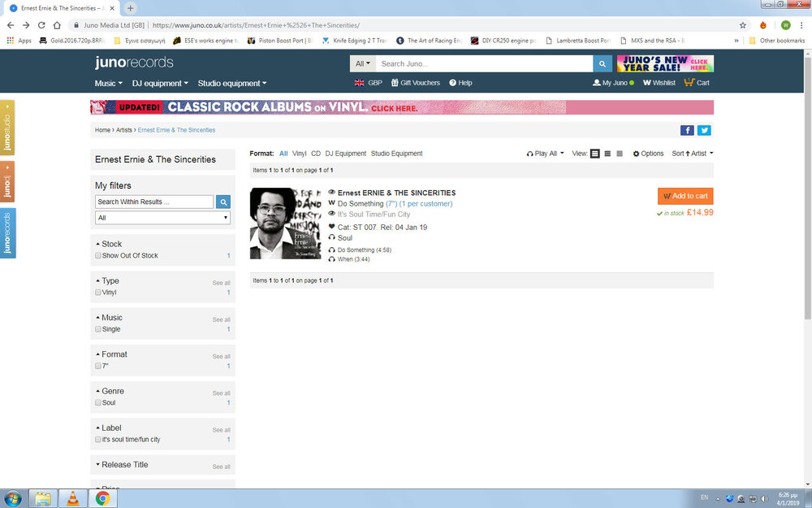The width and height of the screenshot is (812, 508).
Task: Open the Options menu
Action: point(648,154)
